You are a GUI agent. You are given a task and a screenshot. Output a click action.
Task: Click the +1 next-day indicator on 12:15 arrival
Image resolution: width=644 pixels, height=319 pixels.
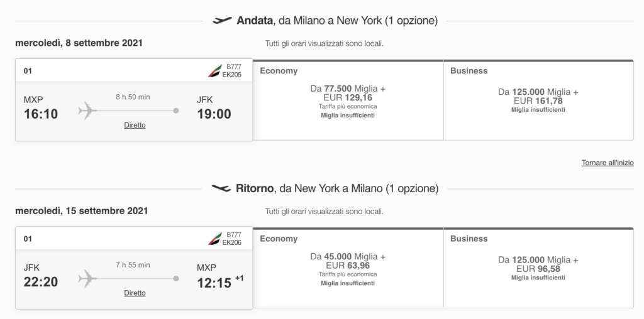coord(239,278)
